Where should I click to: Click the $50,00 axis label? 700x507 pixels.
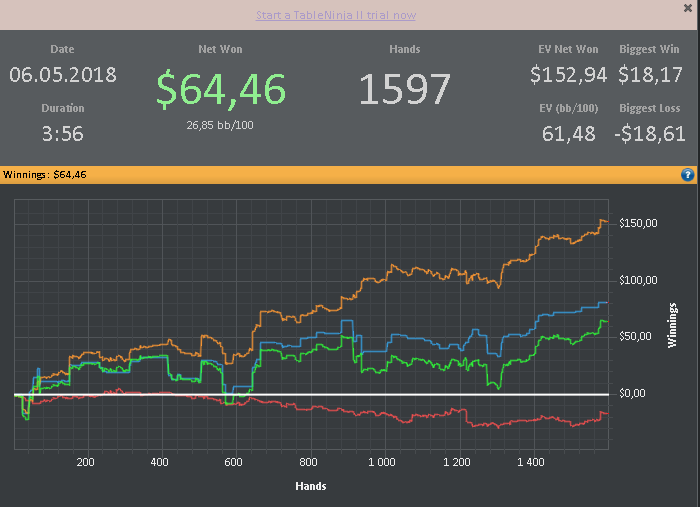635,336
